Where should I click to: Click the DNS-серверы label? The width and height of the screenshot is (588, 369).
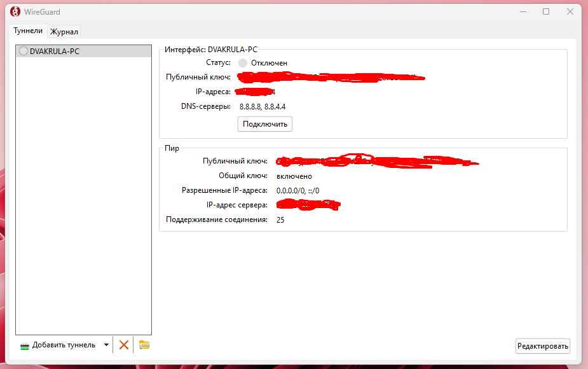point(206,106)
